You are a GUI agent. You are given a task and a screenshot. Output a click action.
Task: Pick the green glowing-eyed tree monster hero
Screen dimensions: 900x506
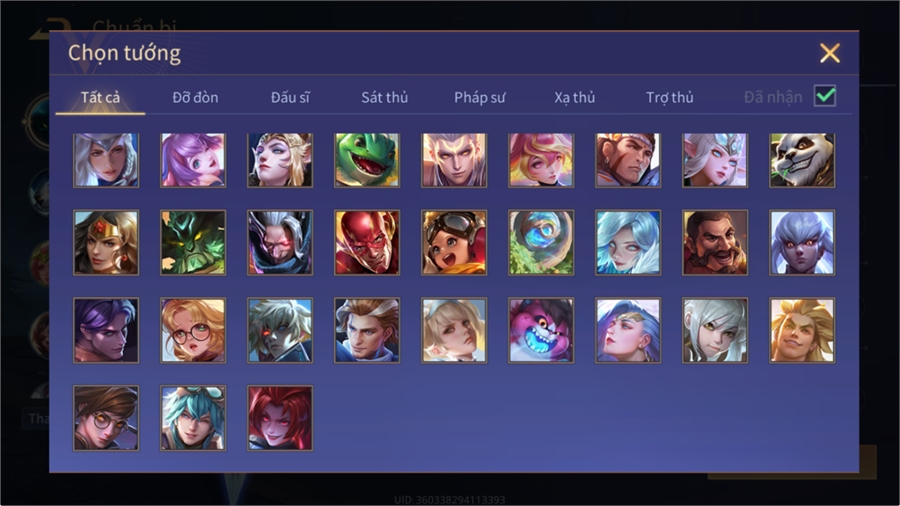193,243
